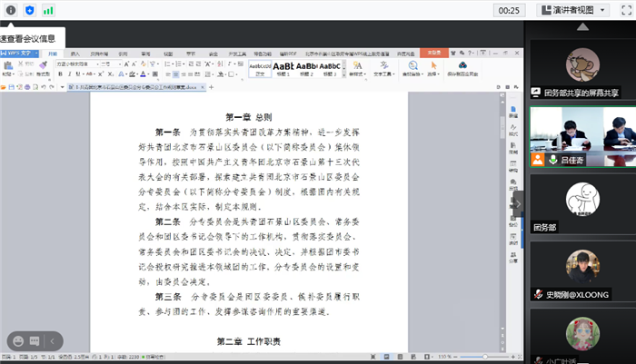The width and height of the screenshot is (636, 364).
Task: Click the blue security shield icon
Action: point(30,10)
